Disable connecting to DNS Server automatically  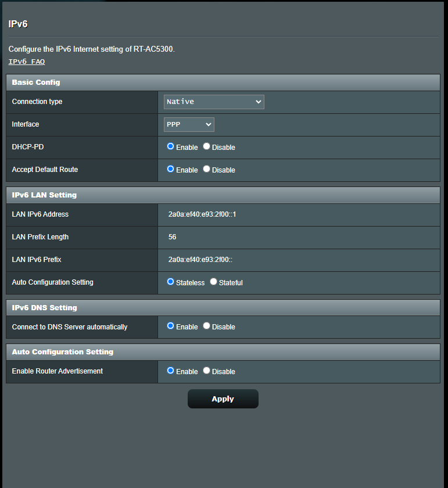click(x=206, y=326)
